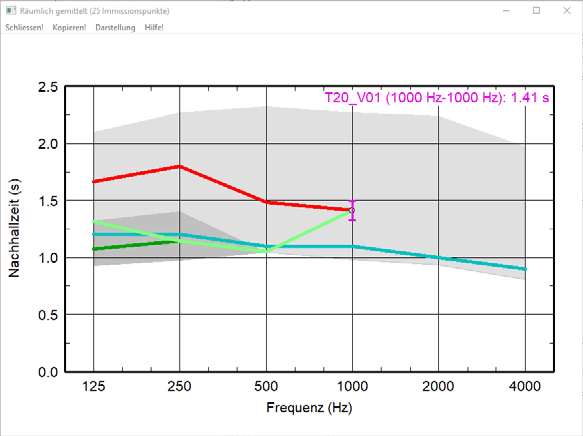Click the Nachhallzeit (s) axis label
The image size is (583, 436).
(x=14, y=229)
